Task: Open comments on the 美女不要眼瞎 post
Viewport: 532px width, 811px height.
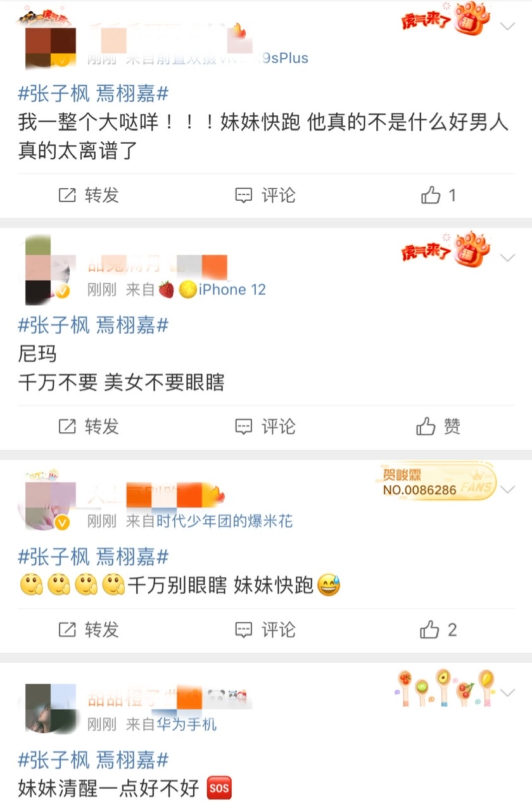Action: [265, 426]
